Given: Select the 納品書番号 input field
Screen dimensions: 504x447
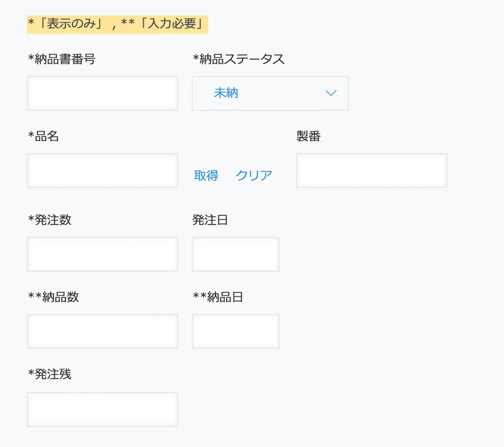Looking at the screenshot, I should [102, 93].
